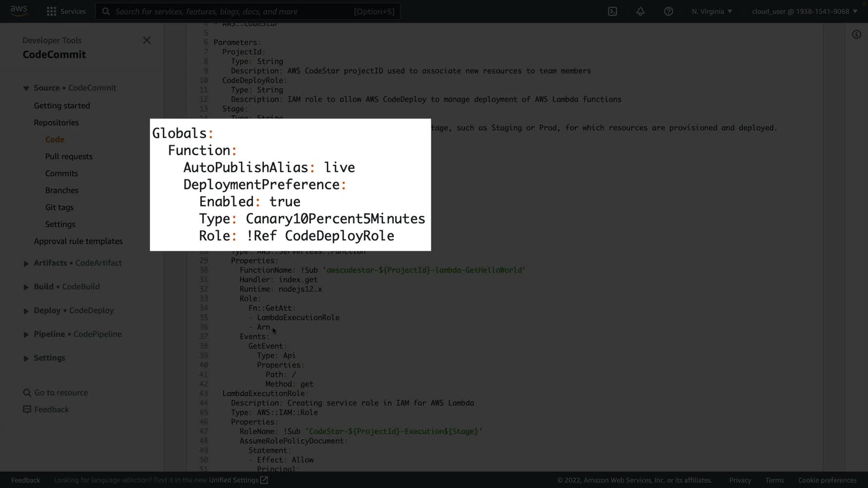Open the cloud_user account dropdown
The height and width of the screenshot is (488, 868).
(x=804, y=11)
